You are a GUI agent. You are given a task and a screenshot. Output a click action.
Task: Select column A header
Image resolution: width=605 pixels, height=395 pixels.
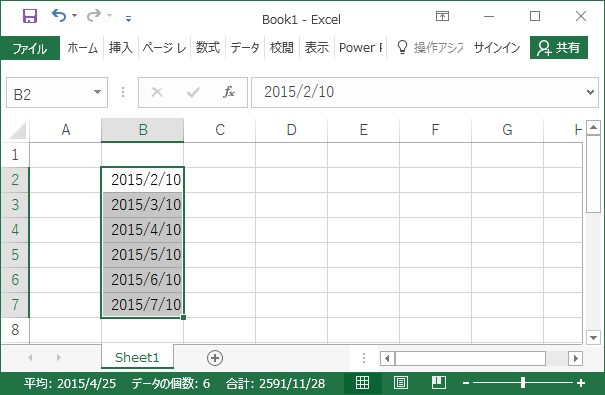click(66, 130)
